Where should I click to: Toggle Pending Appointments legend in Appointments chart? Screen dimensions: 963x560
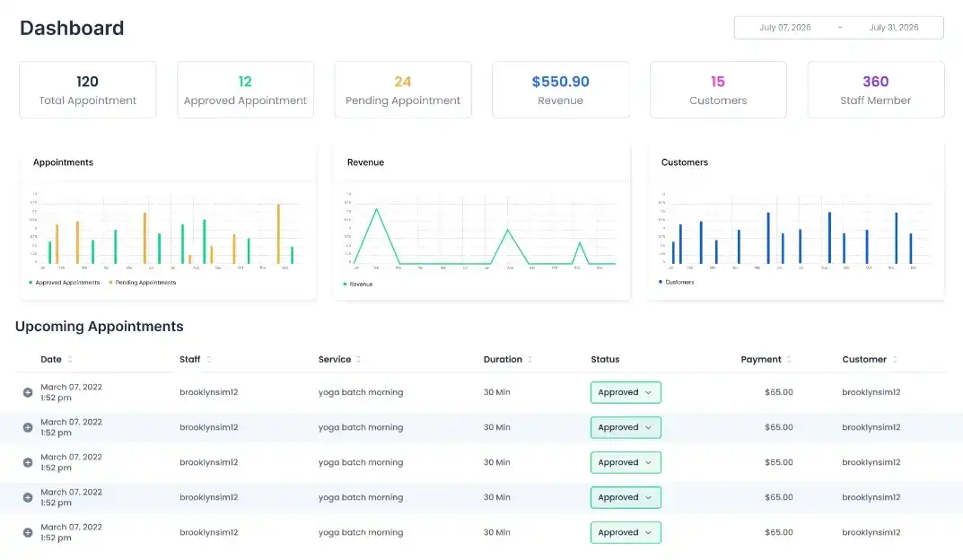[143, 283]
